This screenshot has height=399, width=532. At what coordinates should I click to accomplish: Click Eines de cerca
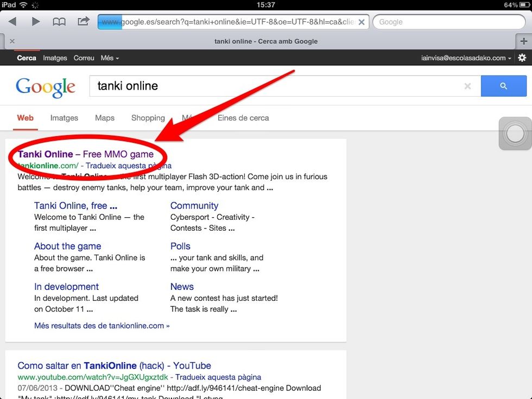point(243,118)
